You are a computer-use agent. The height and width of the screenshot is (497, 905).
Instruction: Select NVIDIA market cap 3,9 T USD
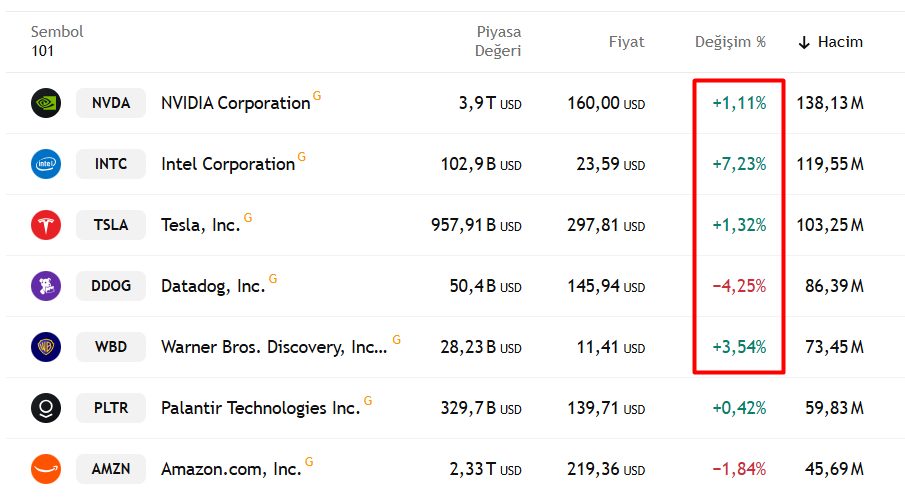click(x=490, y=103)
